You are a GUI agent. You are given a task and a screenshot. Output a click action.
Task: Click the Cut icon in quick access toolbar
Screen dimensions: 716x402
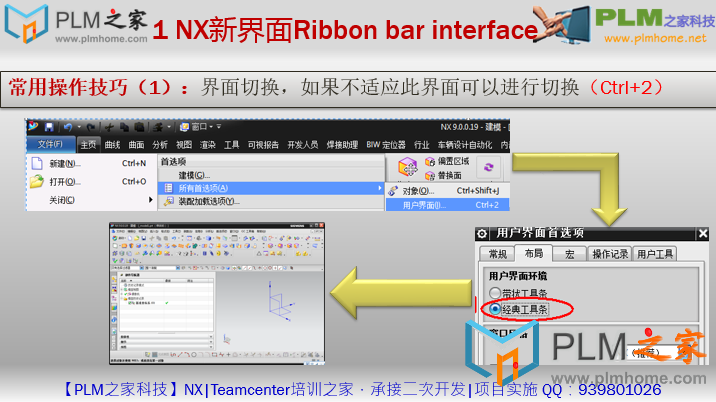point(110,127)
